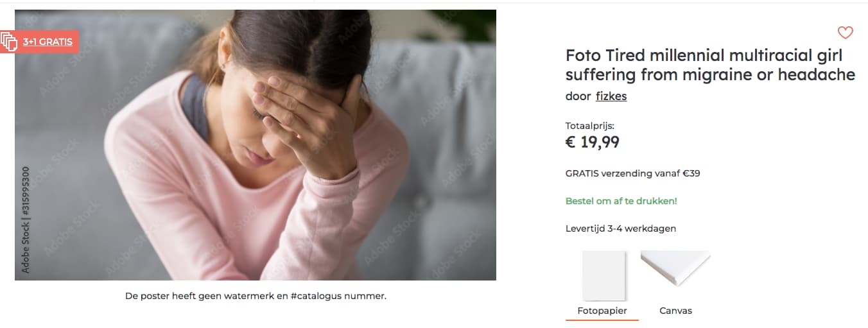Screen dimensions: 868x328
Task: Switch to the Canvas tab label
Action: tap(676, 311)
